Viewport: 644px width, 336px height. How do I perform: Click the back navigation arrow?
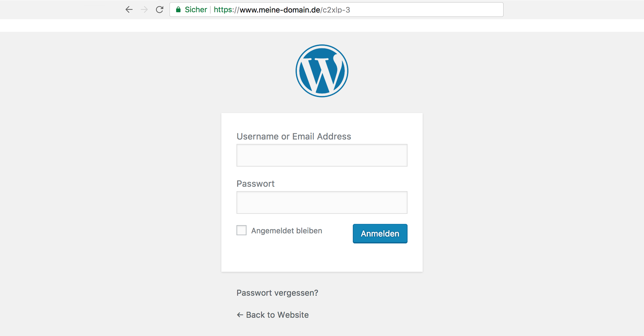(129, 9)
